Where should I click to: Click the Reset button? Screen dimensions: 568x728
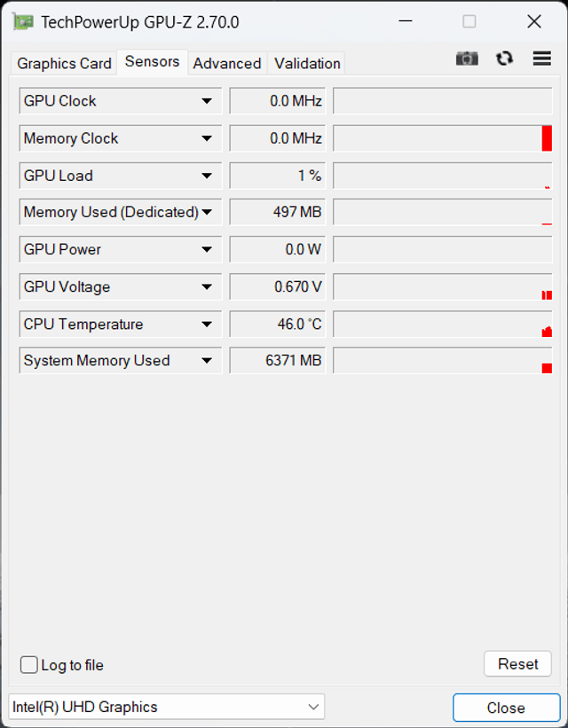coord(517,664)
